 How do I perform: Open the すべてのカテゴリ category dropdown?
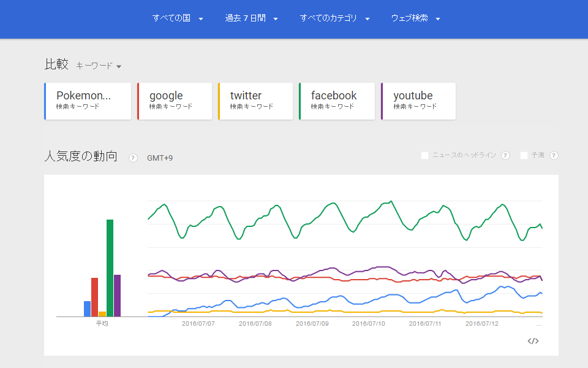334,18
